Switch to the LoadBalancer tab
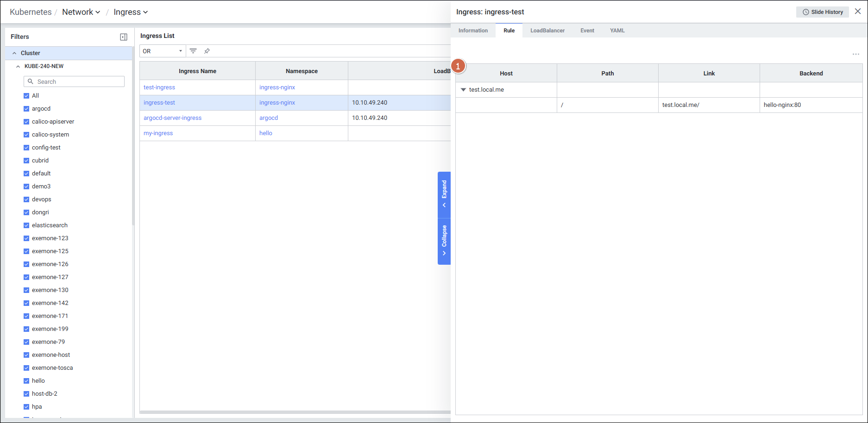Viewport: 868px width, 423px height. 547,31
